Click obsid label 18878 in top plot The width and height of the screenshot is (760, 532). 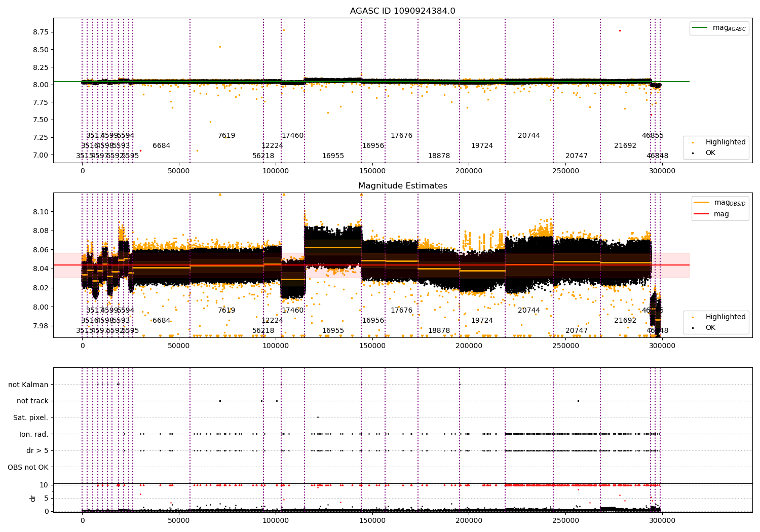(439, 156)
